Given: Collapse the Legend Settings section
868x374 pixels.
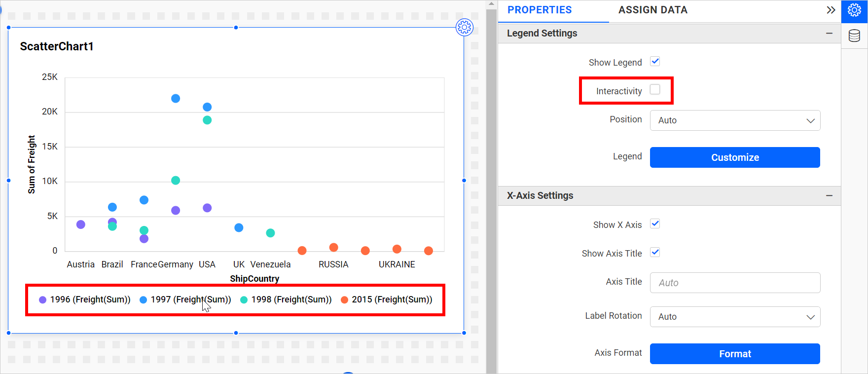Looking at the screenshot, I should (829, 33).
